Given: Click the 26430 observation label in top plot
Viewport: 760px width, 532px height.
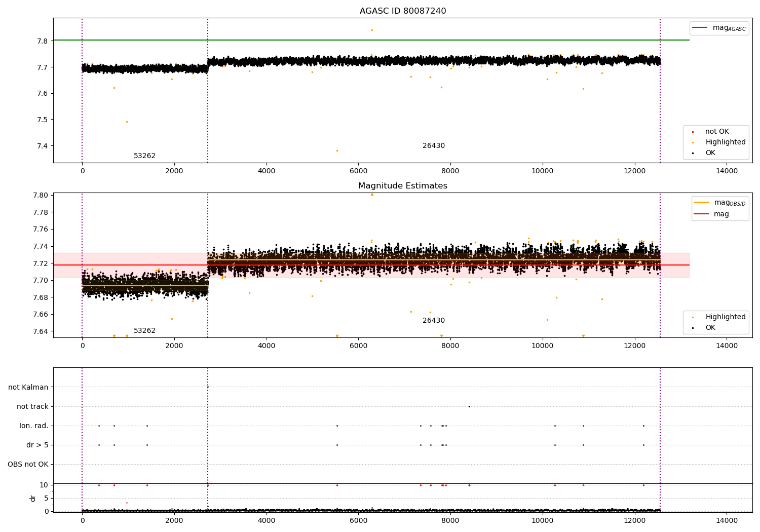Looking at the screenshot, I should pos(434,146).
